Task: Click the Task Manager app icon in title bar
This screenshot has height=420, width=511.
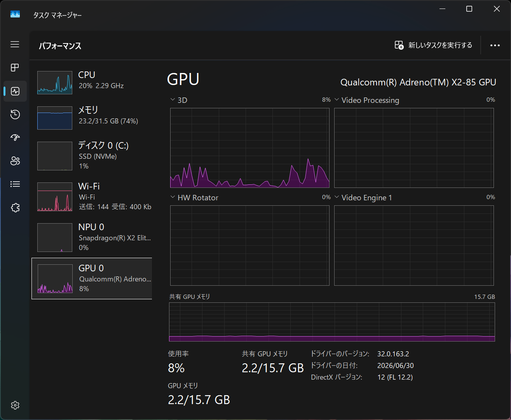Action: [x=15, y=14]
